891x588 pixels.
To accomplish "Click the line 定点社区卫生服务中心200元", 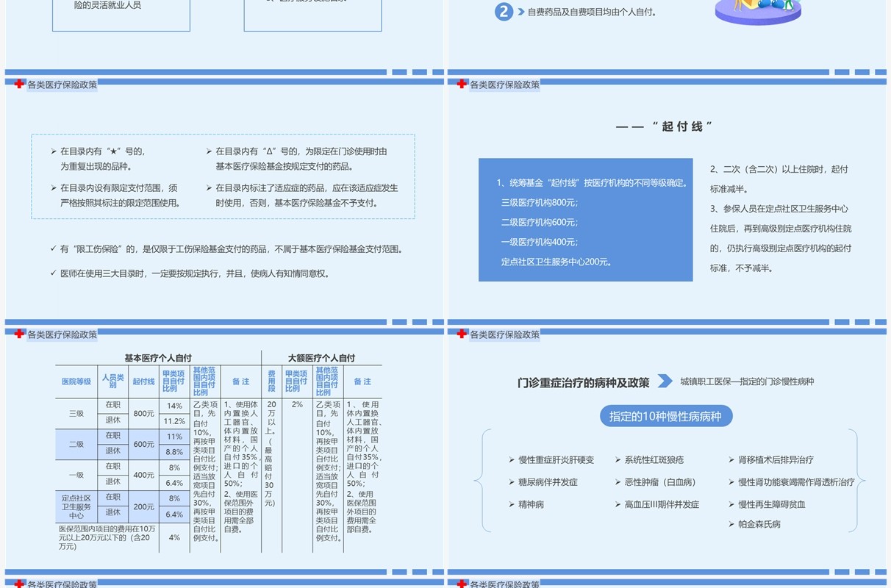I will [557, 262].
